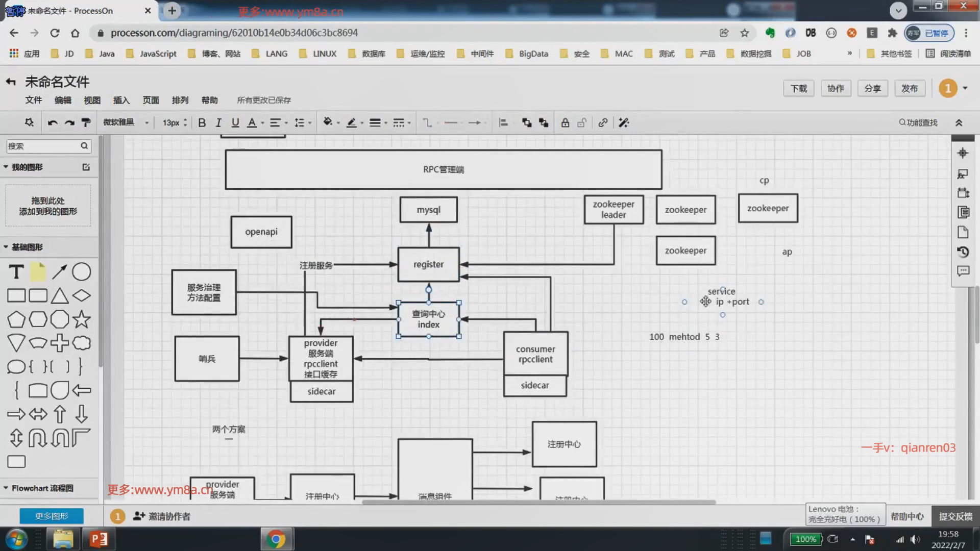Viewport: 980px width, 551px height.
Task: Select the text shape tool
Action: click(x=16, y=272)
